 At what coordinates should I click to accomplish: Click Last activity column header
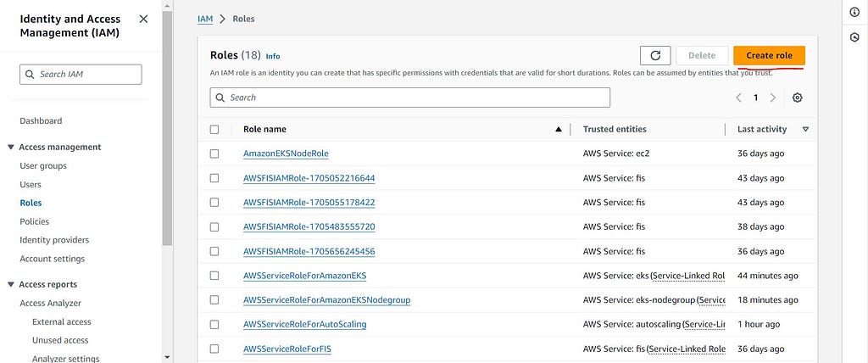(x=762, y=129)
